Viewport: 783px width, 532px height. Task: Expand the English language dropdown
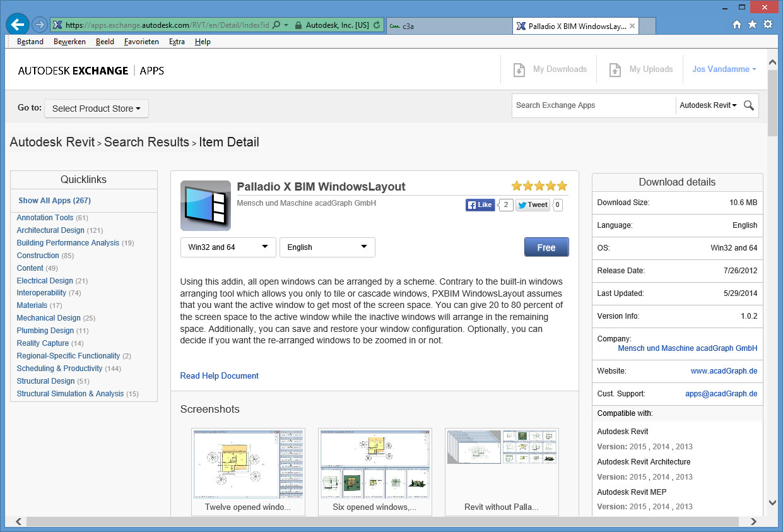pyautogui.click(x=327, y=247)
